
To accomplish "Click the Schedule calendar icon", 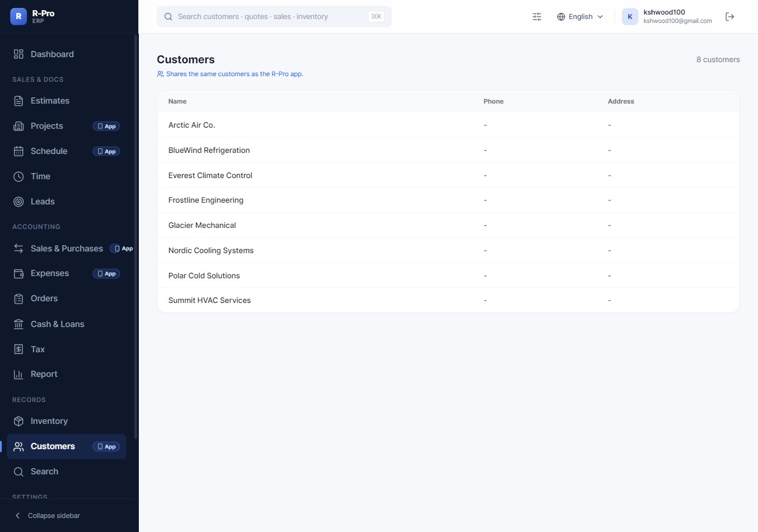I will tap(18, 151).
